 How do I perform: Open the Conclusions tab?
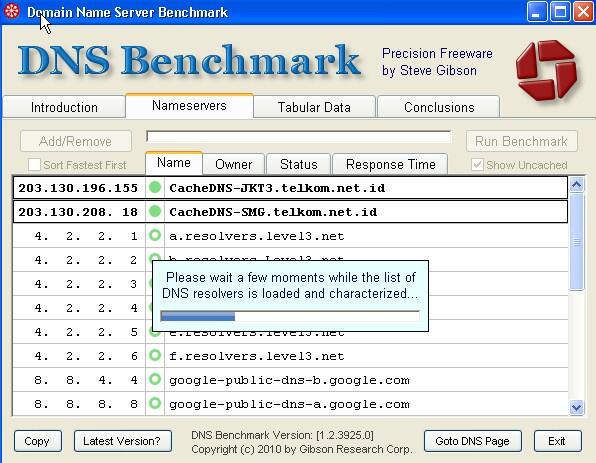439,107
